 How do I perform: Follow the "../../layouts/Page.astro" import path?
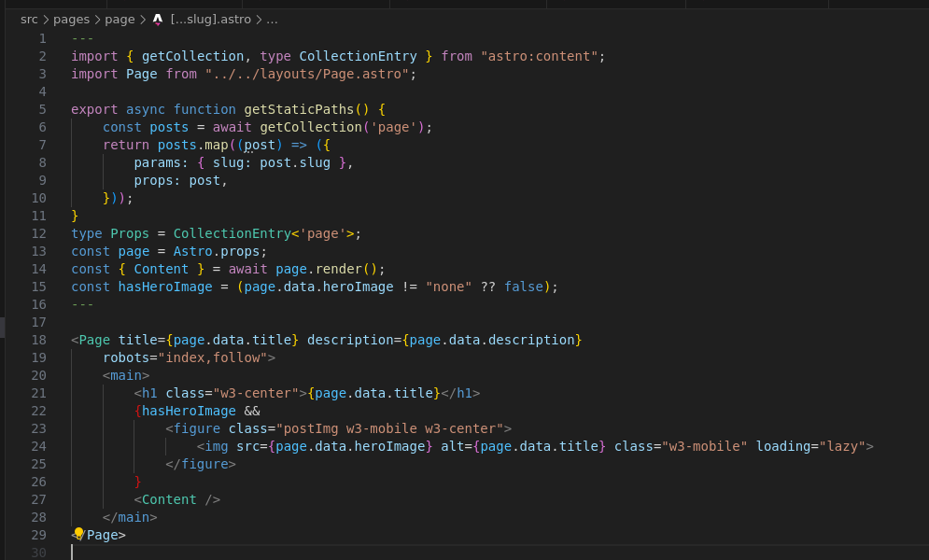click(x=307, y=74)
